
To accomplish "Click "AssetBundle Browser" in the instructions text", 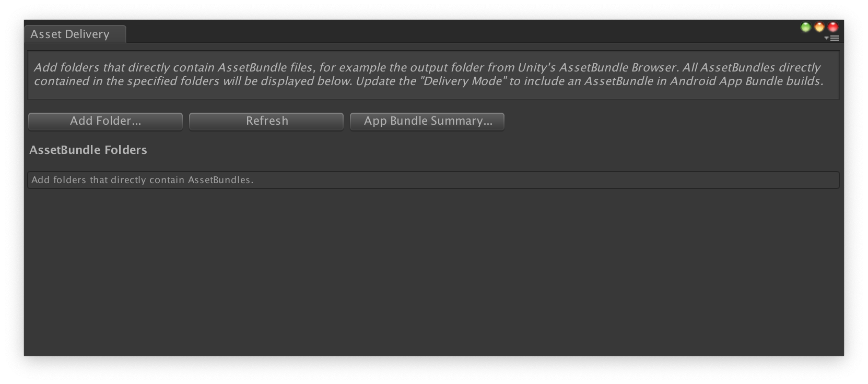I will 618,68.
